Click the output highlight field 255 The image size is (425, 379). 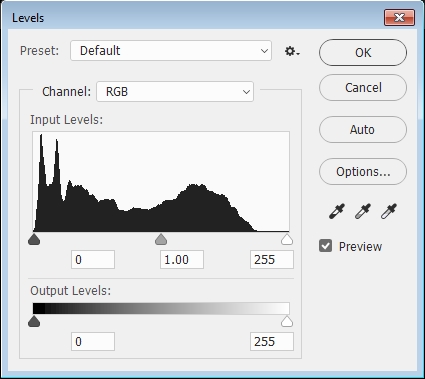272,342
